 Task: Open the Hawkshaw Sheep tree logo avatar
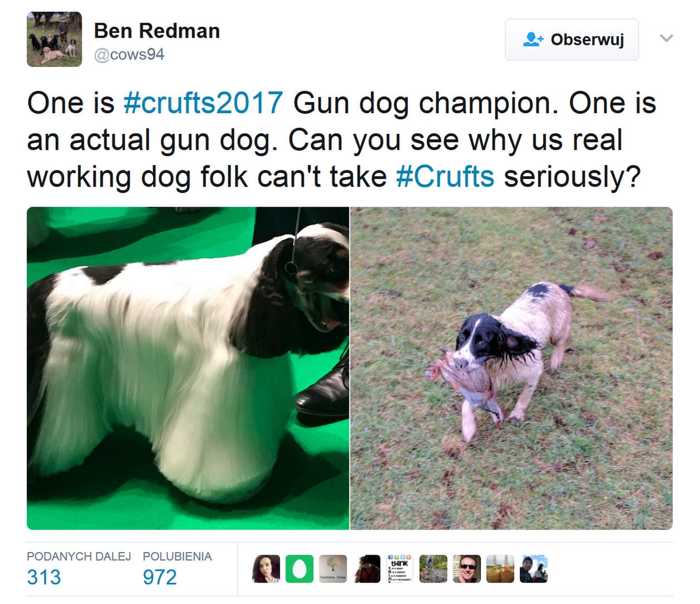pos(333,569)
